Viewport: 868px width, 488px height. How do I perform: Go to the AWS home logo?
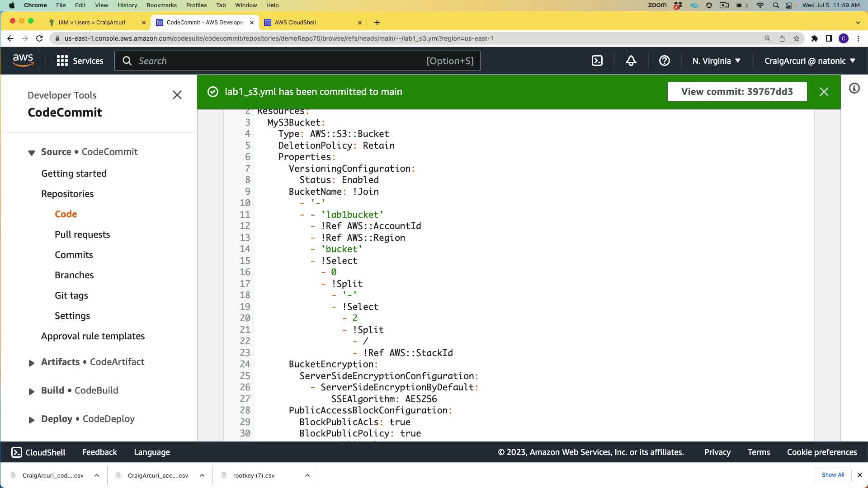coord(23,60)
